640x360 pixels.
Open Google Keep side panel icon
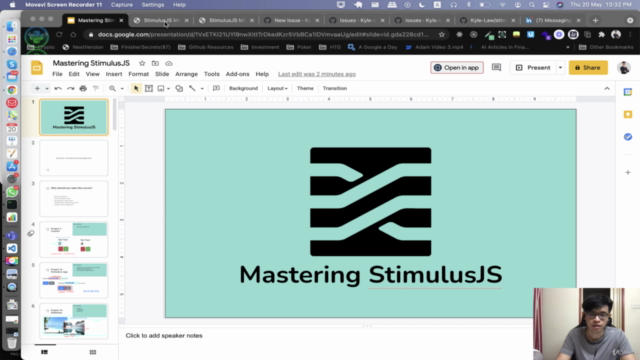(628, 114)
